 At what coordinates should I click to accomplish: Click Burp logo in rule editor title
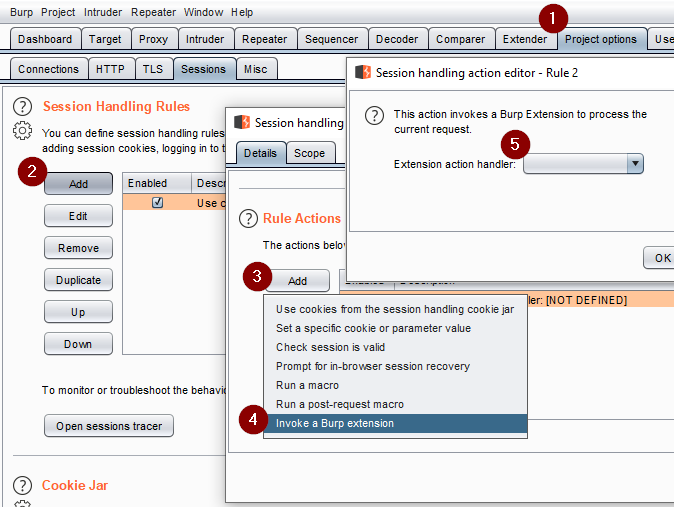(x=242, y=122)
